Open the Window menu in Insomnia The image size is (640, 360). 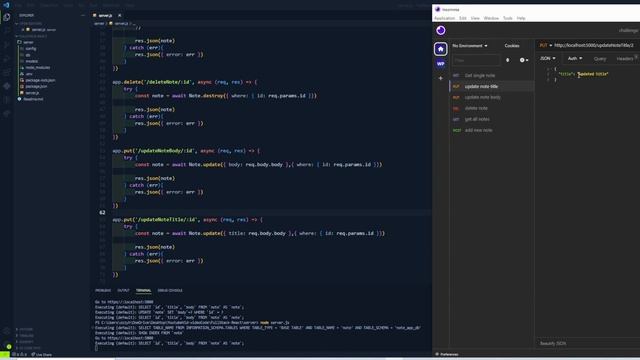491,18
